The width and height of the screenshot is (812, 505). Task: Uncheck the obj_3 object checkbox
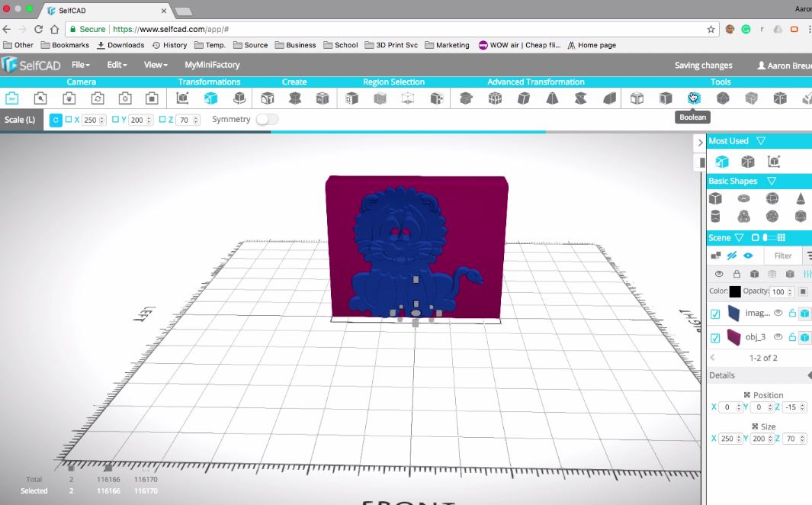click(715, 338)
